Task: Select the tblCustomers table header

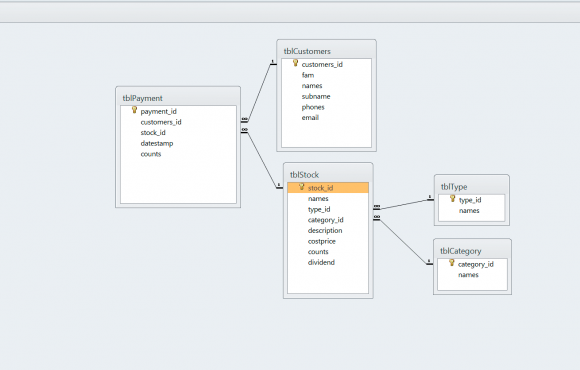Action: pos(326,51)
